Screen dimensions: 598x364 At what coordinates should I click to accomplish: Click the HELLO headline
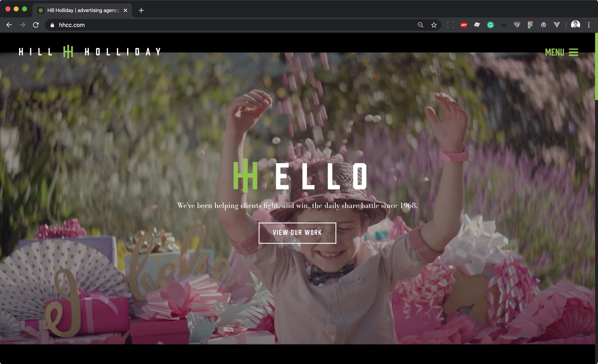(x=300, y=176)
